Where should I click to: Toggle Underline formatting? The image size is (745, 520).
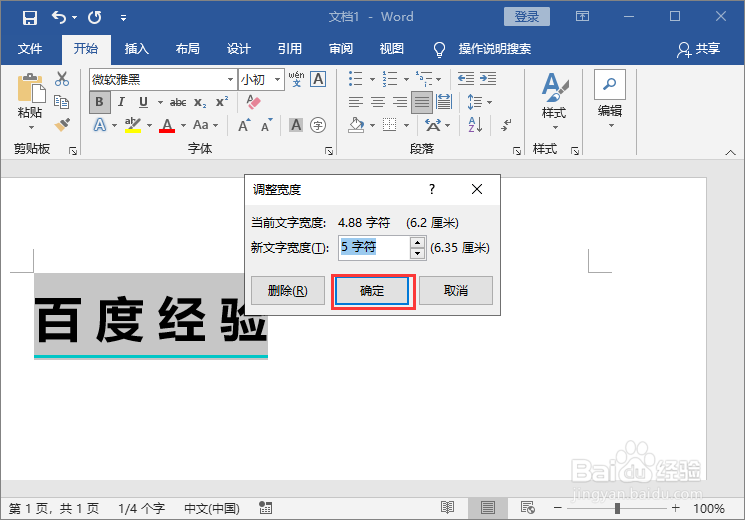point(143,102)
